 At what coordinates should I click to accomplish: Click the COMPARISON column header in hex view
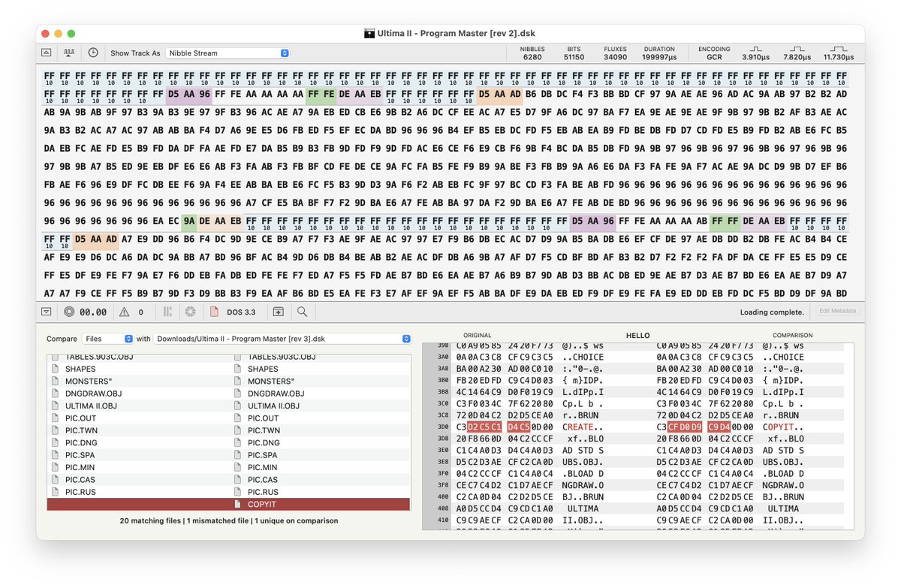click(x=793, y=336)
